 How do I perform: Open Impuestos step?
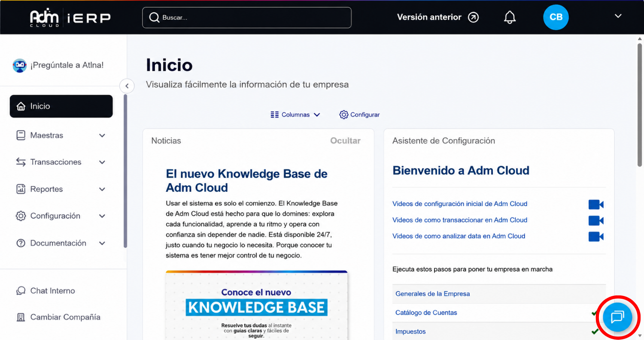410,331
